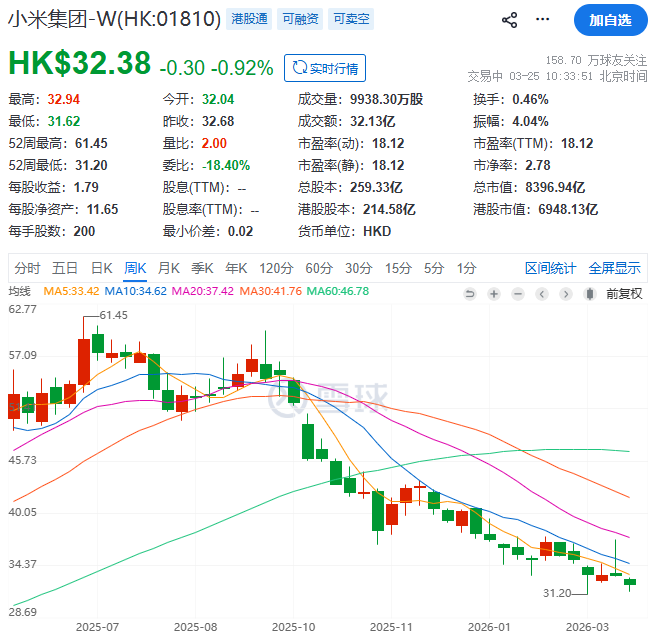Click the 港股通 tag
The image size is (653, 636).
point(250,19)
